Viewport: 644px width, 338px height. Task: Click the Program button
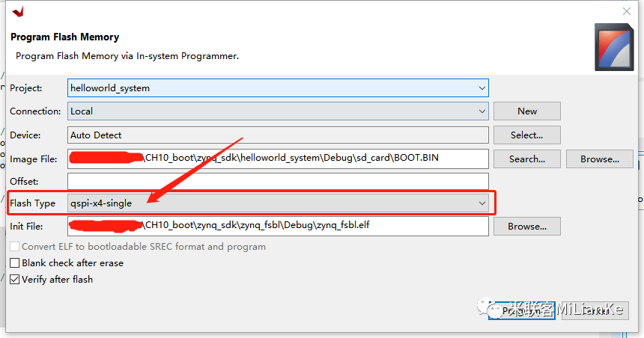522,310
